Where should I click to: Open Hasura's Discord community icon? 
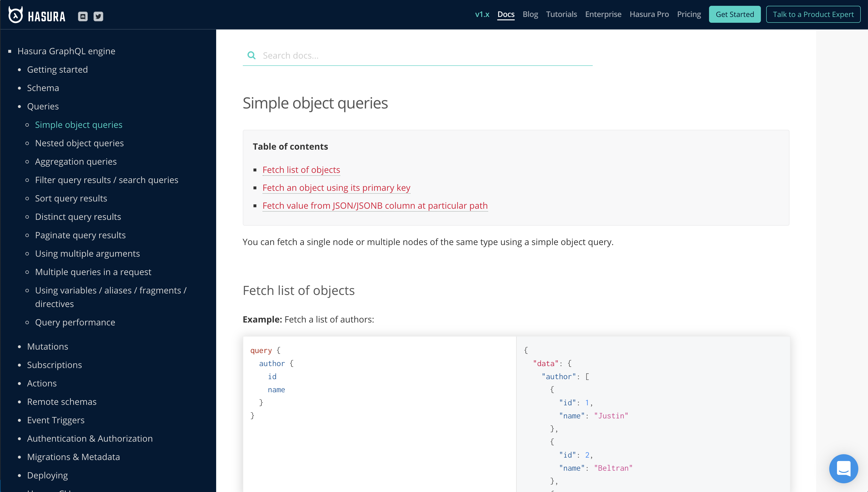tap(83, 16)
